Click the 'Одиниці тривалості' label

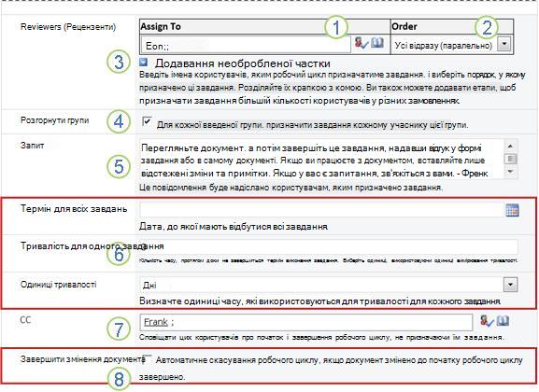click(59, 285)
